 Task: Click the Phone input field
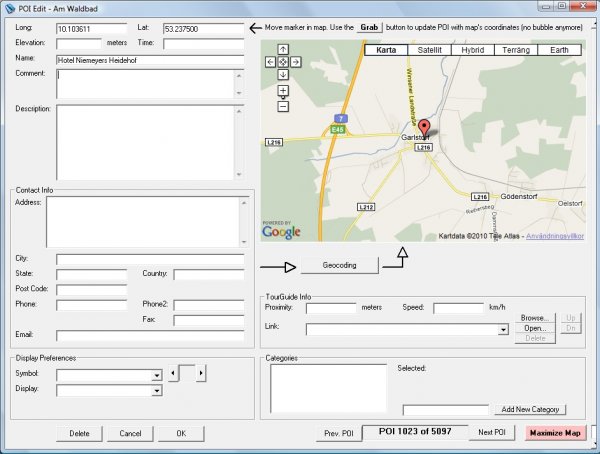pyautogui.click(x=91, y=305)
